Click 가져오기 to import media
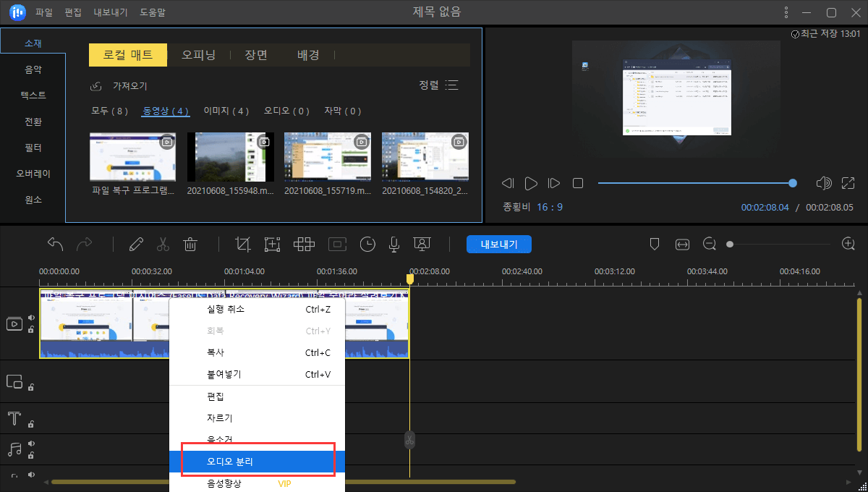868x492 pixels. pyautogui.click(x=129, y=86)
